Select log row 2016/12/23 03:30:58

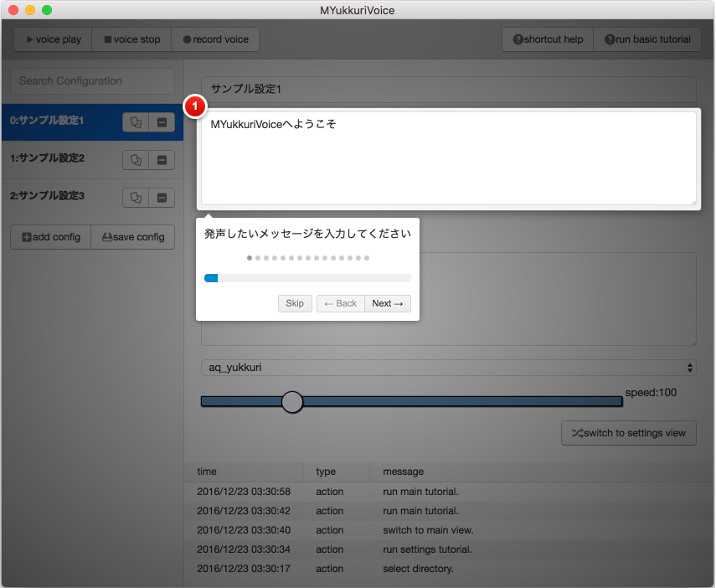click(x=450, y=492)
